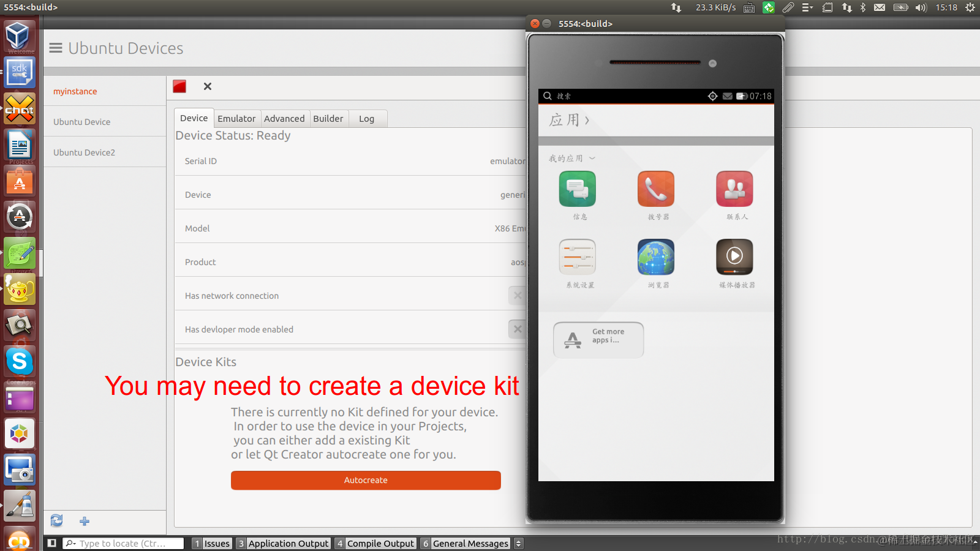Viewport: 980px width, 551px height.
Task: Open Skype from the launcher
Action: [x=20, y=361]
